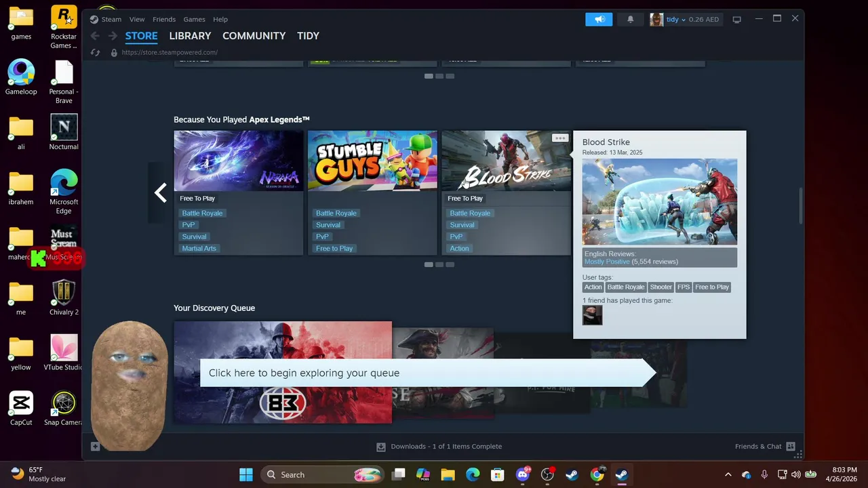Open Blood Strike options ellipsis

pos(559,138)
